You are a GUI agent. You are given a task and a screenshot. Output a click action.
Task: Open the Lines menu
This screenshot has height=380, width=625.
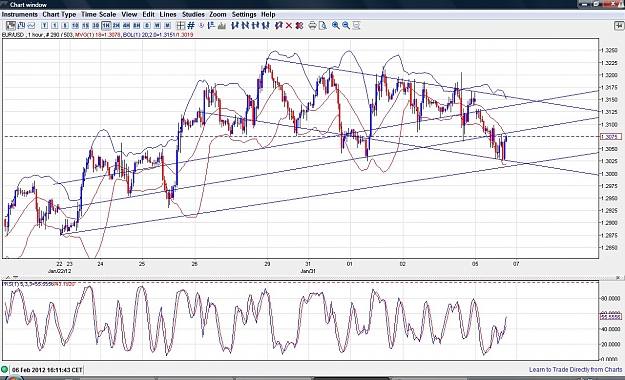pyautogui.click(x=168, y=14)
